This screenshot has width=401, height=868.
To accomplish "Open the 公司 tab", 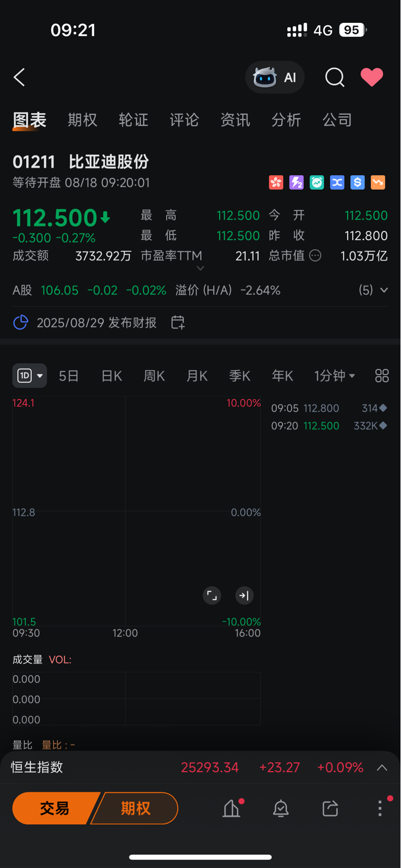I will click(x=337, y=120).
